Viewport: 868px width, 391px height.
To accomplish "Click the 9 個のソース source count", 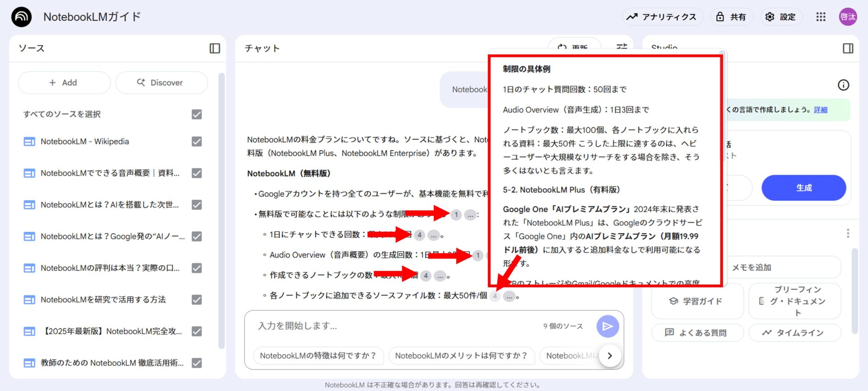I will [563, 326].
